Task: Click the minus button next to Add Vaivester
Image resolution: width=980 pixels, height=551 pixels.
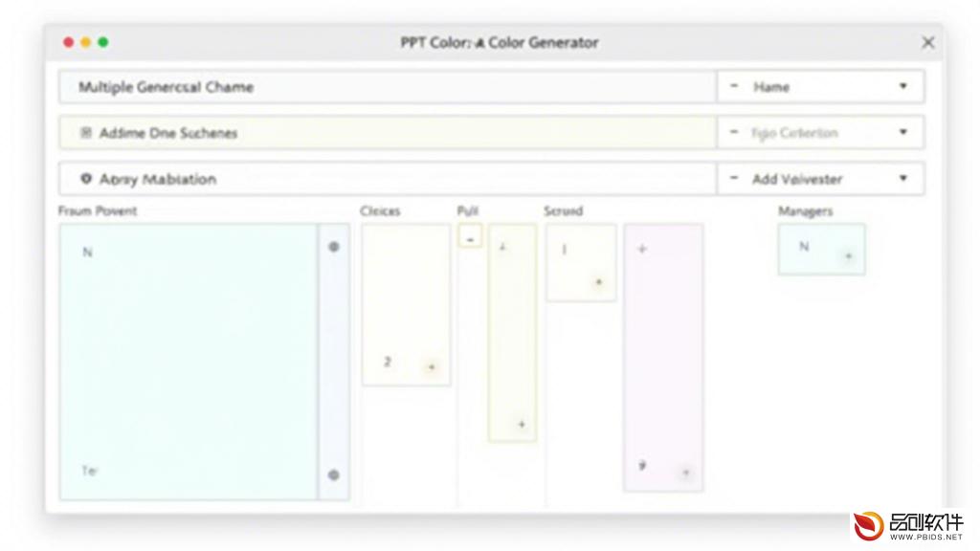Action: point(734,179)
